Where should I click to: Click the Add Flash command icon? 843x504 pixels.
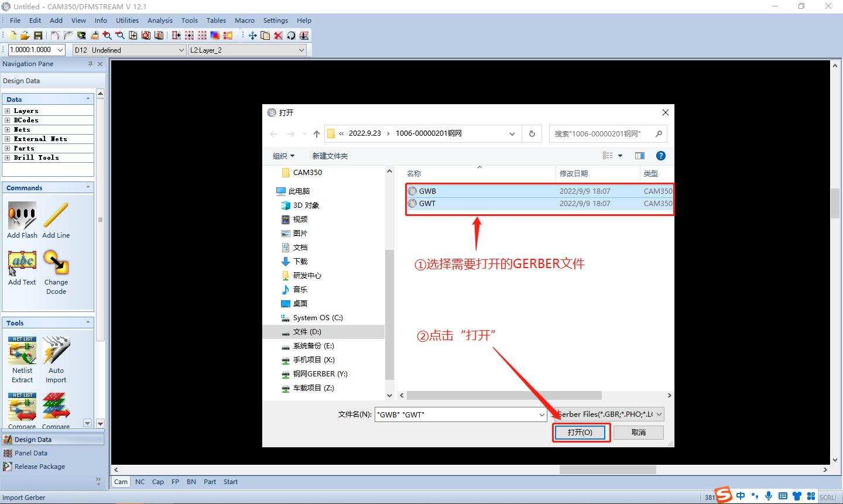click(x=22, y=217)
